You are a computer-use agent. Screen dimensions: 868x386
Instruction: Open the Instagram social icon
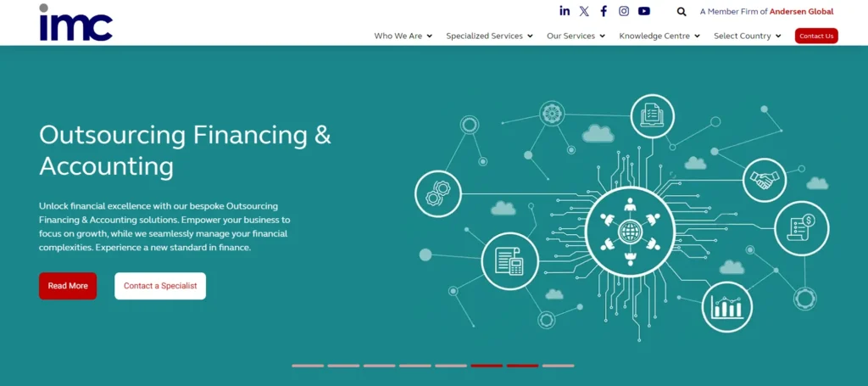coord(624,11)
